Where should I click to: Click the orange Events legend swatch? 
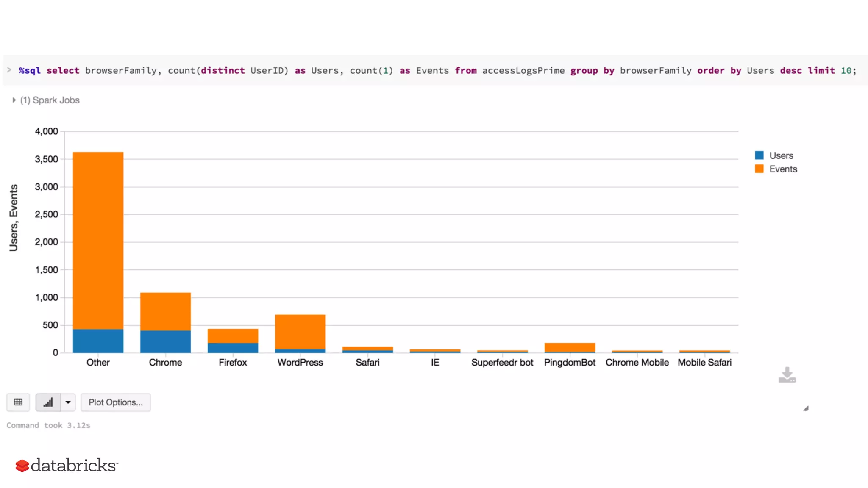click(x=759, y=169)
